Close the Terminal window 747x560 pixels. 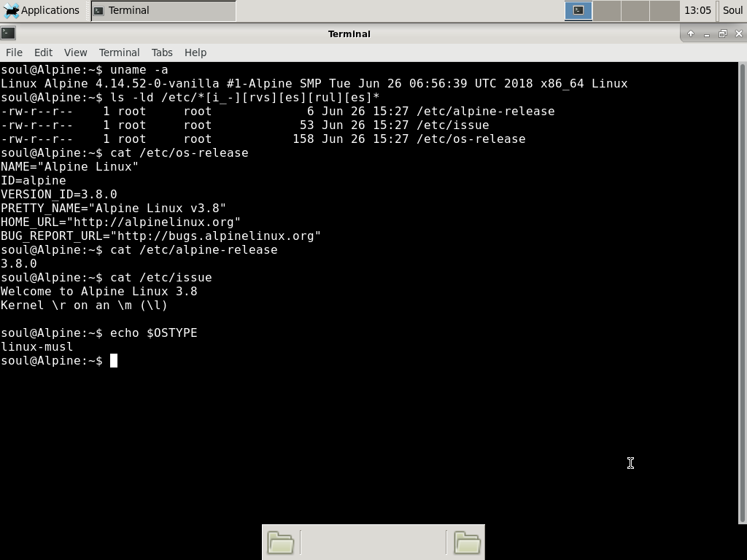[739, 34]
